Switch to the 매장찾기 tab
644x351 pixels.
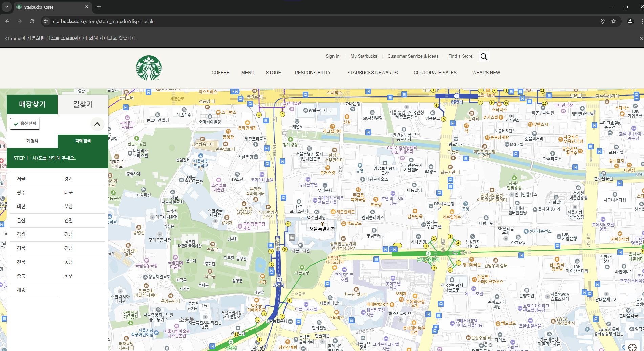(32, 104)
